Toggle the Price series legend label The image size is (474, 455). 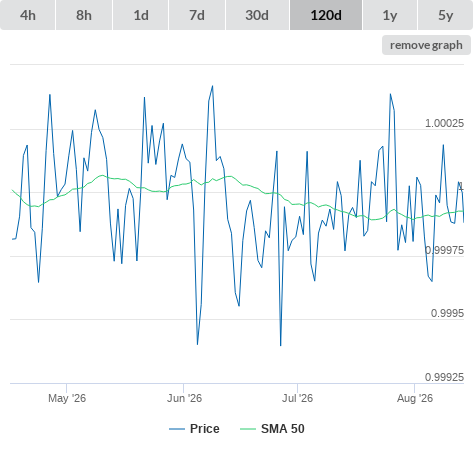click(205, 429)
